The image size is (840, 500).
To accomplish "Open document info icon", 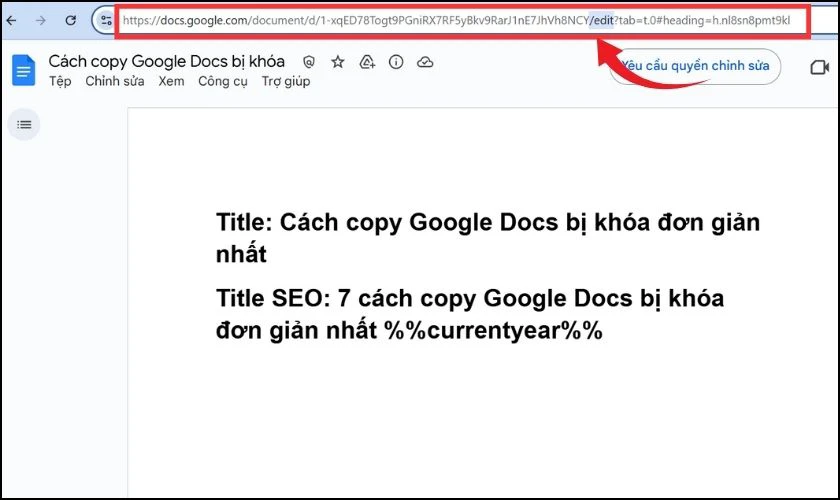I will tap(396, 62).
